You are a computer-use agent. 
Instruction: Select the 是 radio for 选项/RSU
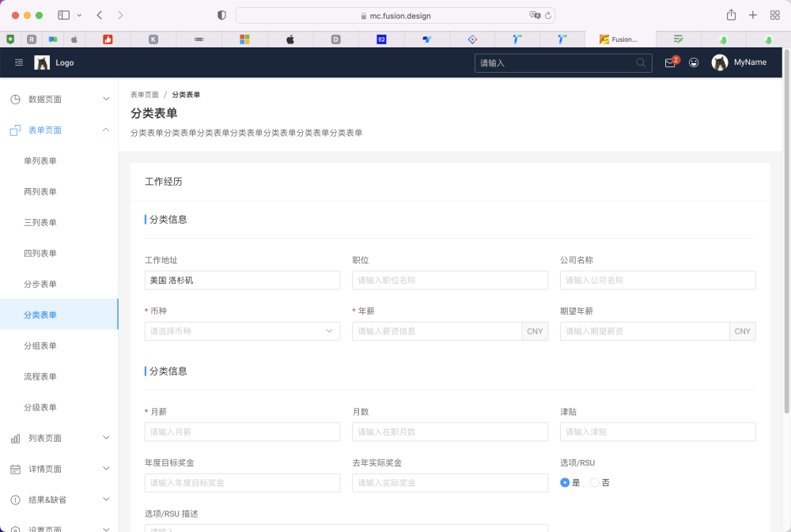click(563, 481)
